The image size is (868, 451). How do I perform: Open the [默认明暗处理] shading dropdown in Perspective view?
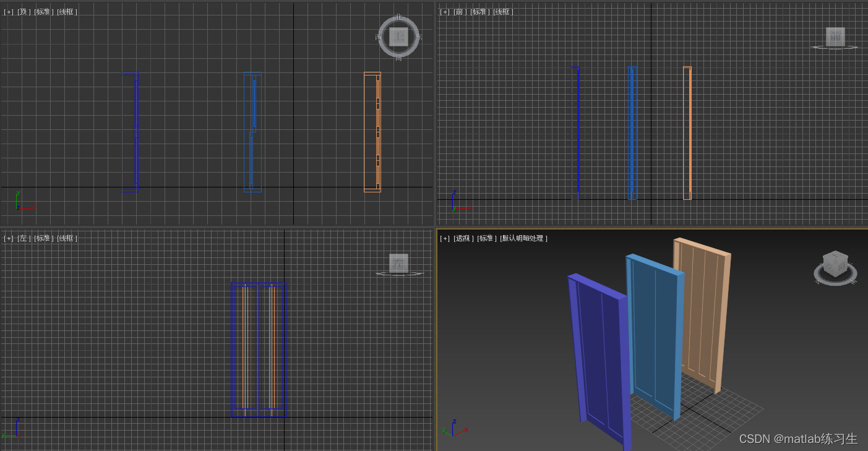[x=523, y=238]
